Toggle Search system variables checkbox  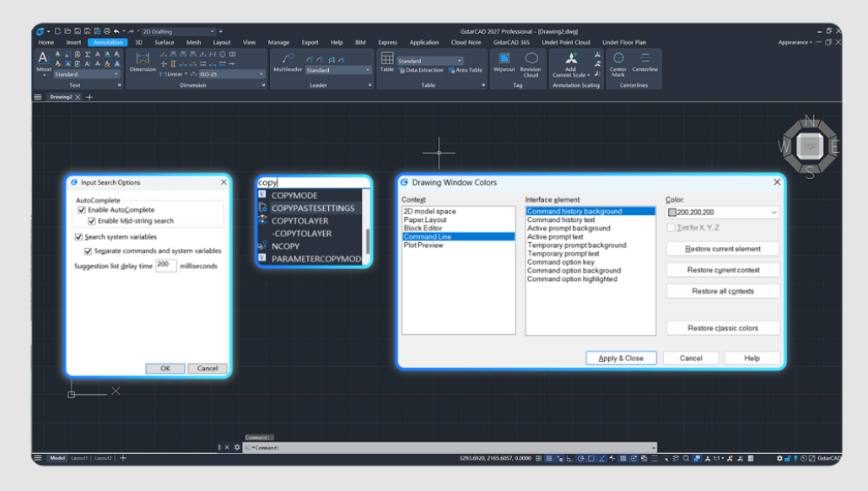coord(78,237)
